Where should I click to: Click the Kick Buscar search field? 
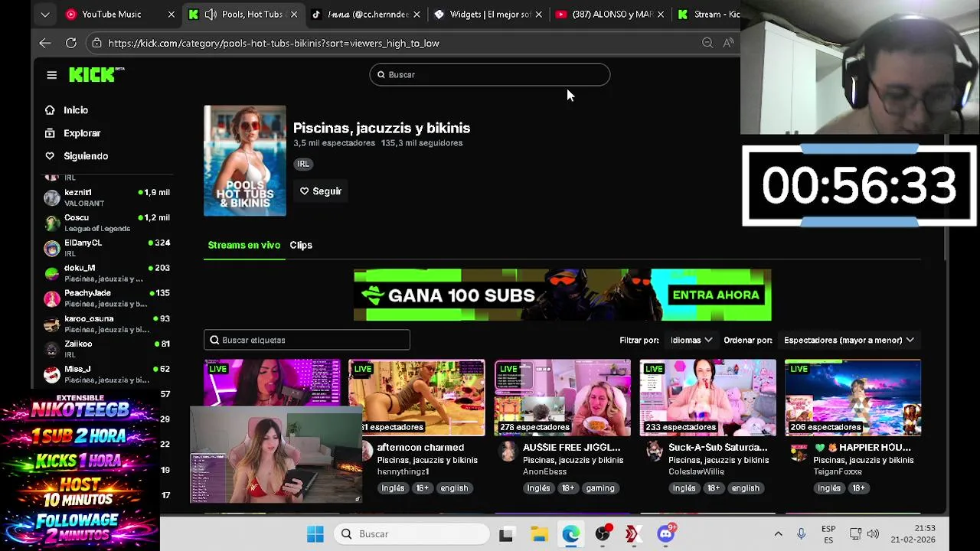pos(490,74)
